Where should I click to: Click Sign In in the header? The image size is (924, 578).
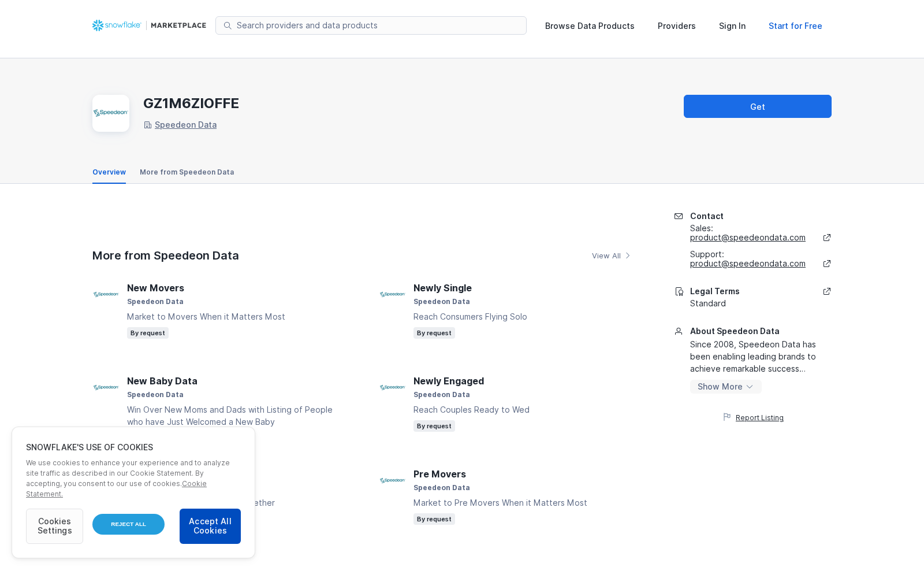pos(732,26)
